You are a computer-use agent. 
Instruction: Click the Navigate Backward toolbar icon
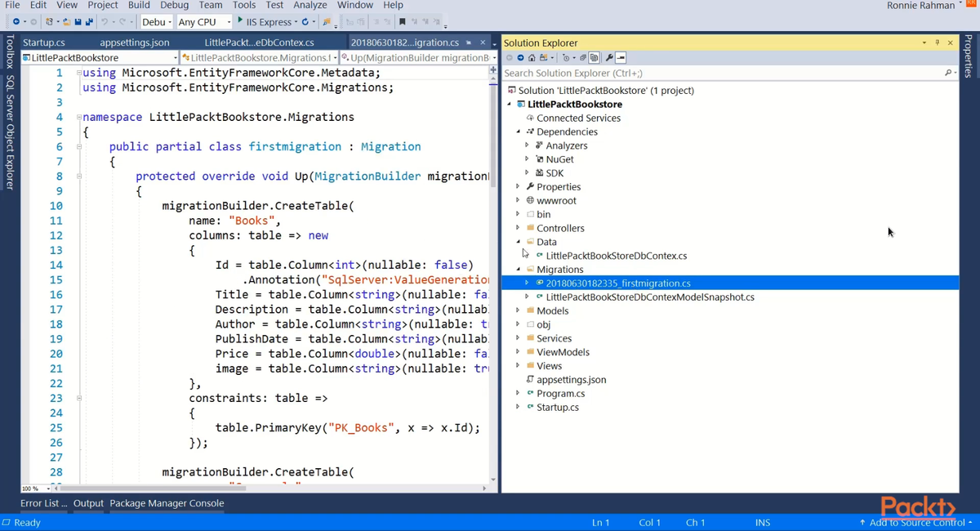click(x=16, y=21)
